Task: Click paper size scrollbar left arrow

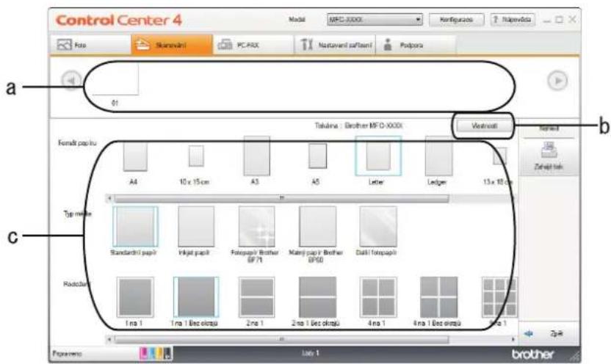Action: (x=109, y=199)
